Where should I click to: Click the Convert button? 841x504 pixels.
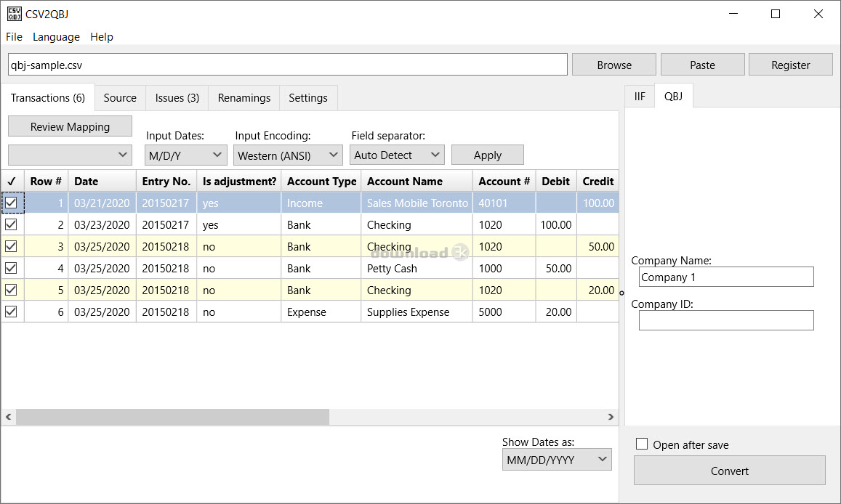click(730, 471)
